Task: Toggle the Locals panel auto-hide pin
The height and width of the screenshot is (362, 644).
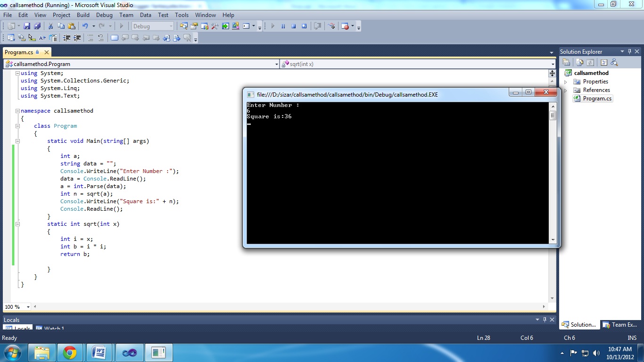Action: [x=545, y=320]
